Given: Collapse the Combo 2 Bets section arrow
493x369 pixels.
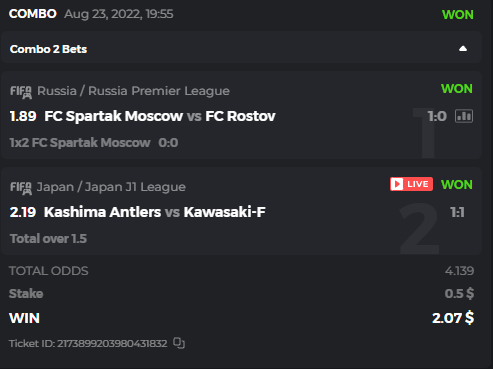Looking at the screenshot, I should tap(463, 49).
